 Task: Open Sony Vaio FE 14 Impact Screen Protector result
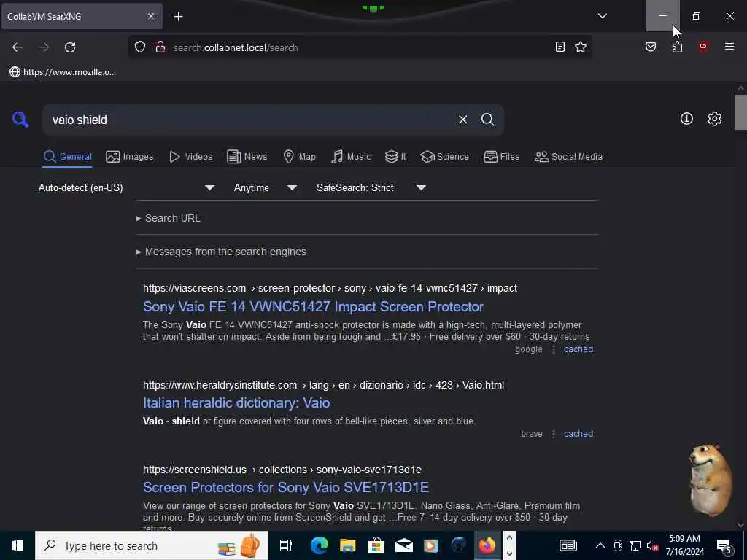[x=314, y=307]
